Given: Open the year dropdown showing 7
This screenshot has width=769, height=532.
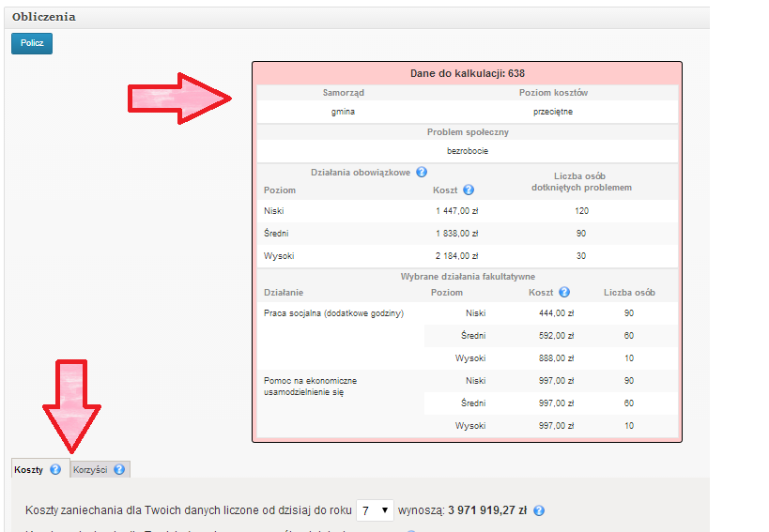Looking at the screenshot, I should click(375, 510).
